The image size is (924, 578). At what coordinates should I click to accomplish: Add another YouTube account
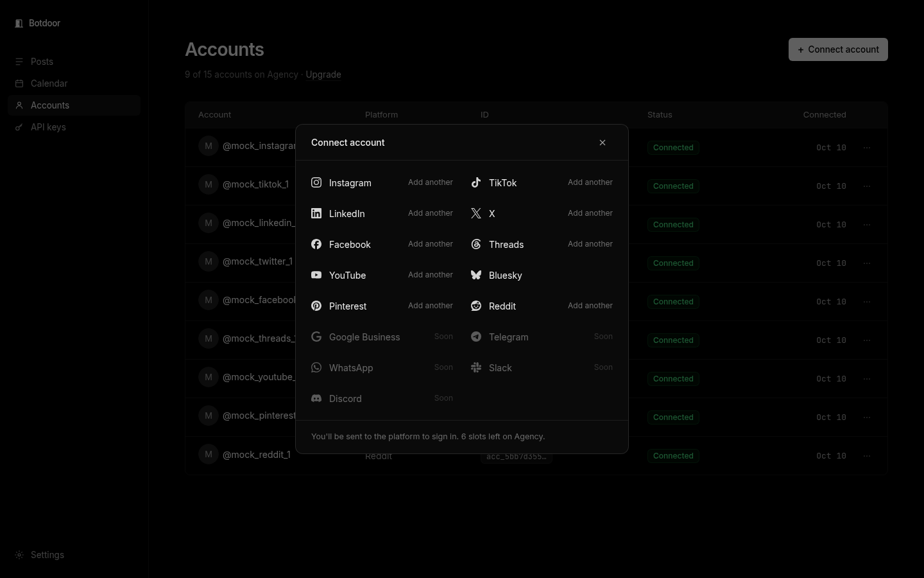click(431, 275)
